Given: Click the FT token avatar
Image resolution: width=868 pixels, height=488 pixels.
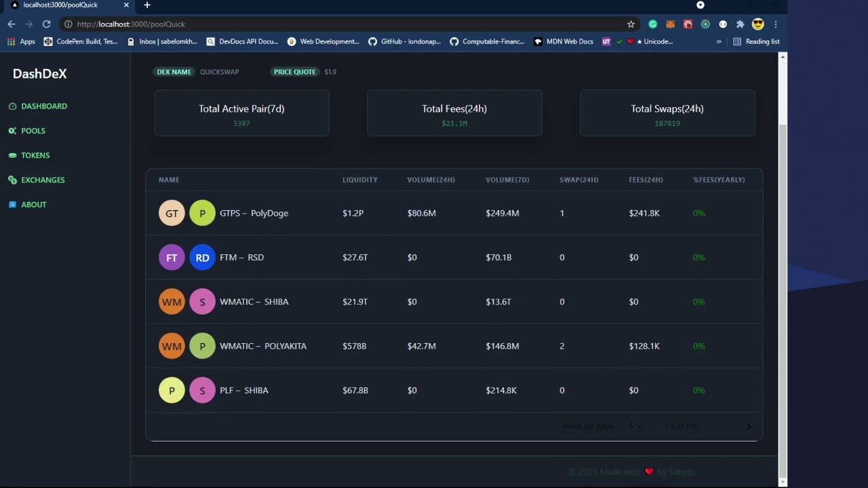Looking at the screenshot, I should click(x=172, y=258).
